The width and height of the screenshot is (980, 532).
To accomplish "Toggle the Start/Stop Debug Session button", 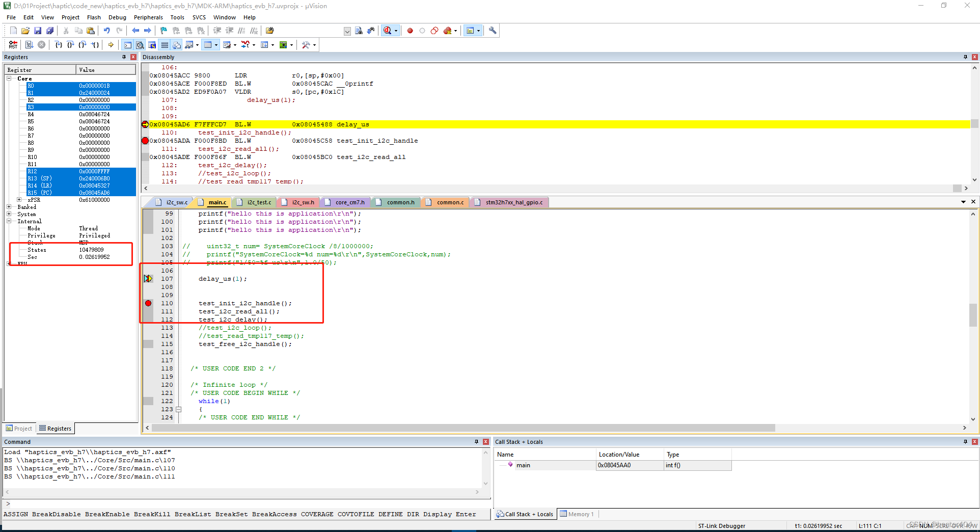I will (x=388, y=31).
